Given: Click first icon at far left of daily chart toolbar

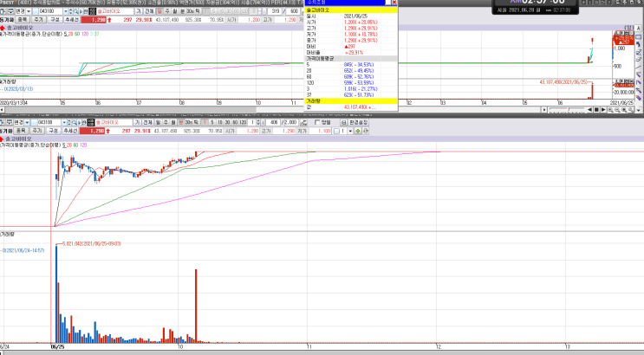Looking at the screenshot, I should pos(3,11).
